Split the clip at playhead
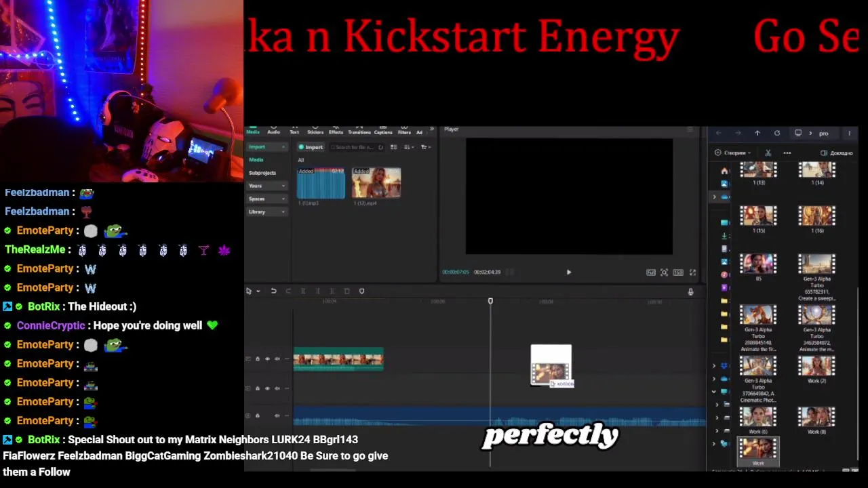 [x=303, y=291]
